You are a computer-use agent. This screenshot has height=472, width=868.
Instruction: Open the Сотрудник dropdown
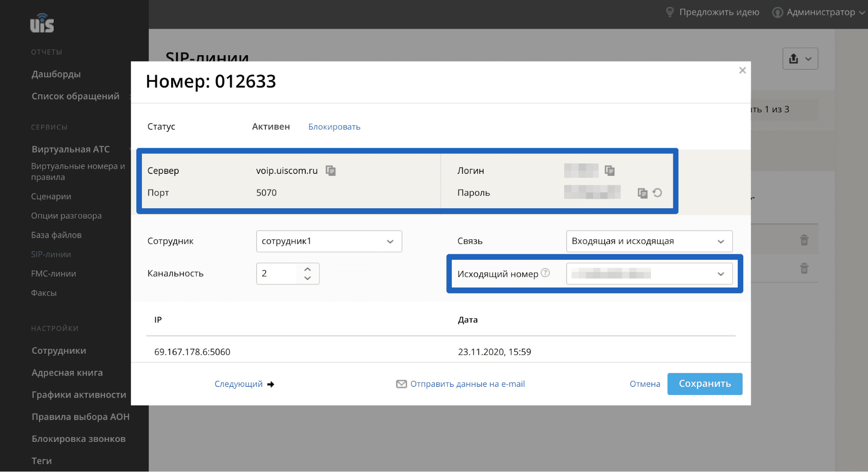pos(329,241)
